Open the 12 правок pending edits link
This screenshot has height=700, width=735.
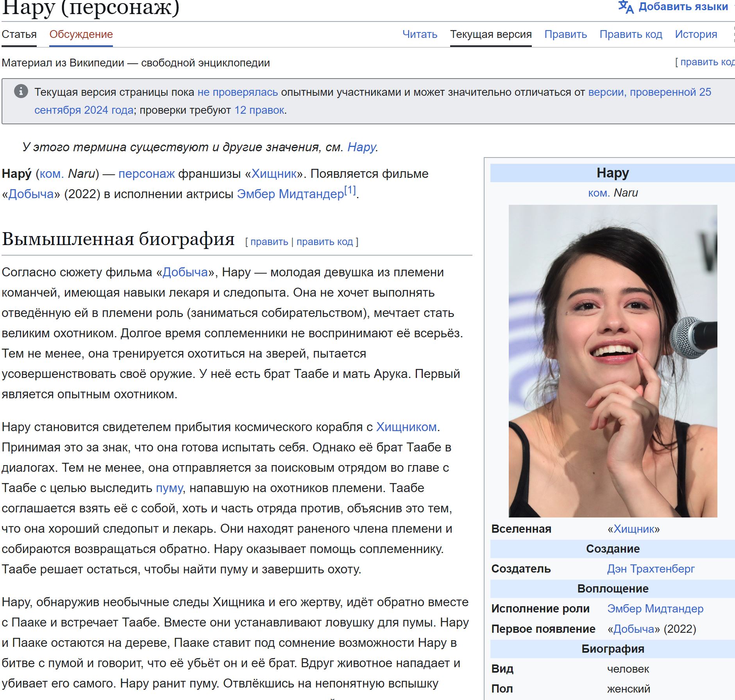pyautogui.click(x=259, y=110)
